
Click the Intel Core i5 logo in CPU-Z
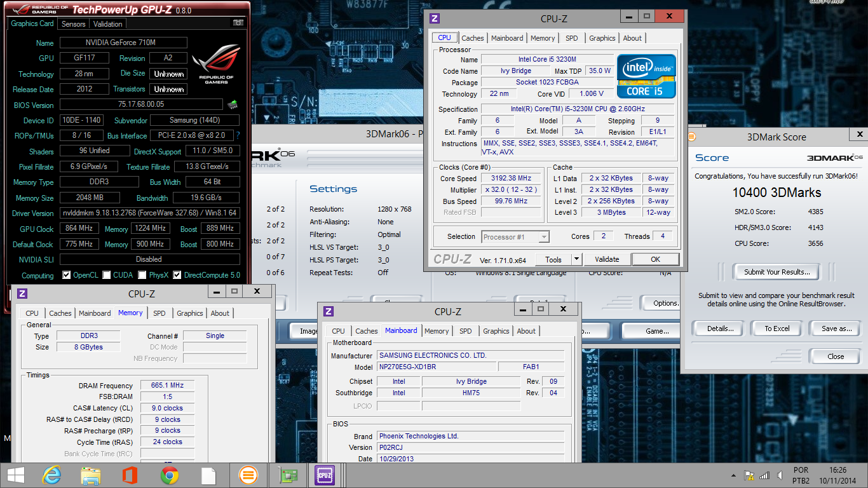(646, 76)
